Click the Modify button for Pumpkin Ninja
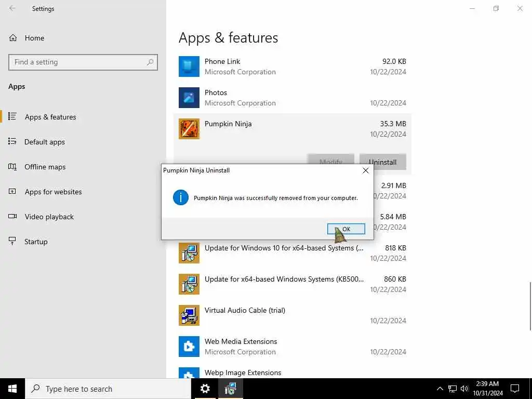 pyautogui.click(x=331, y=159)
